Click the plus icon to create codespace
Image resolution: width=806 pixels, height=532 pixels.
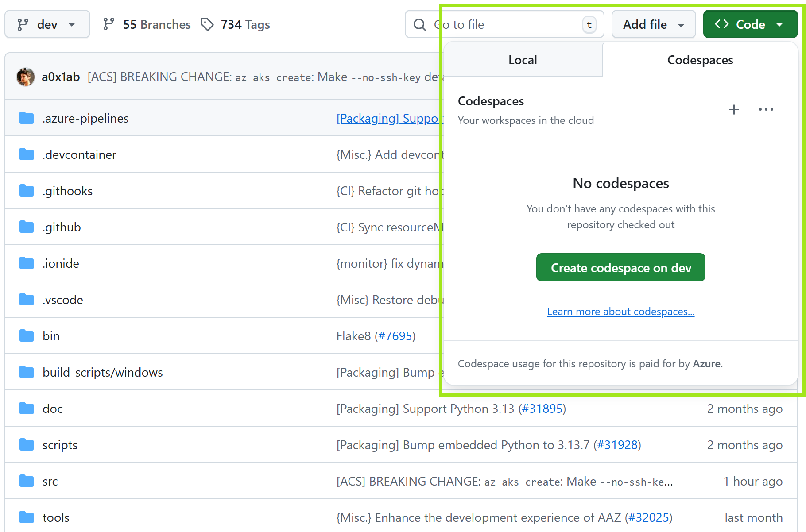[x=734, y=109]
